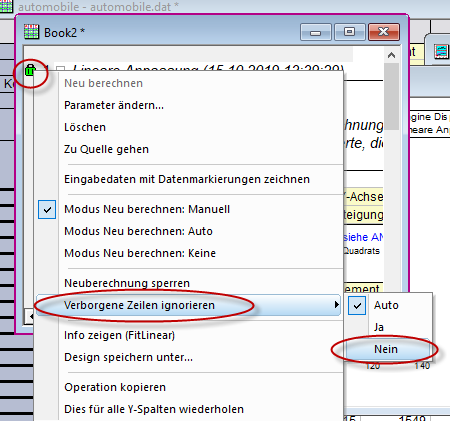Choose Info zeigen (FitLinear)

119,335
